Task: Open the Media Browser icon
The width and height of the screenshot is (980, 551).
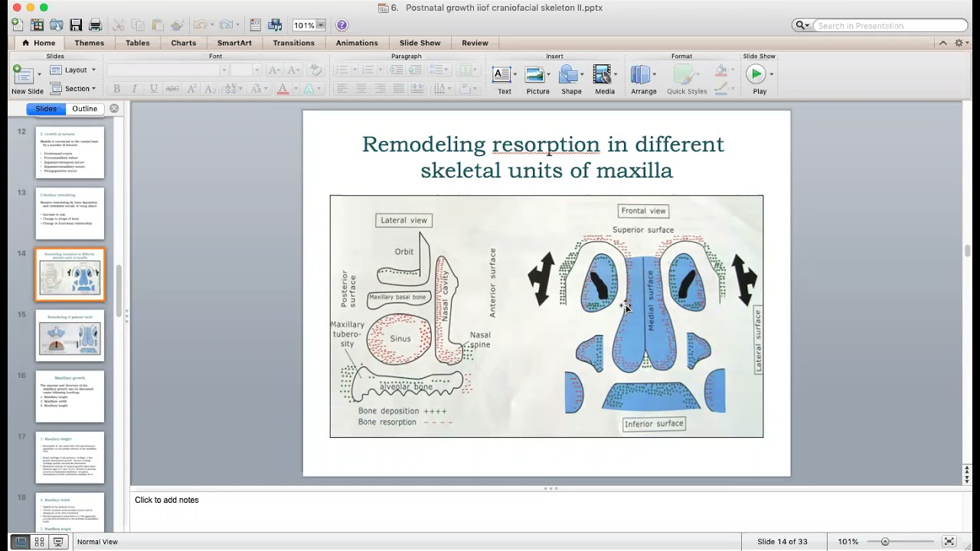Action: [x=275, y=25]
